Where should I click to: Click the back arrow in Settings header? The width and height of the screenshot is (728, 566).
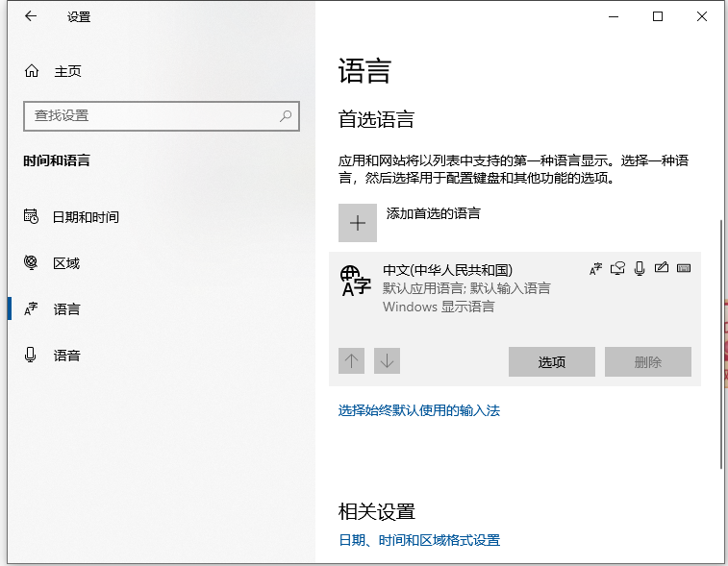coord(31,16)
